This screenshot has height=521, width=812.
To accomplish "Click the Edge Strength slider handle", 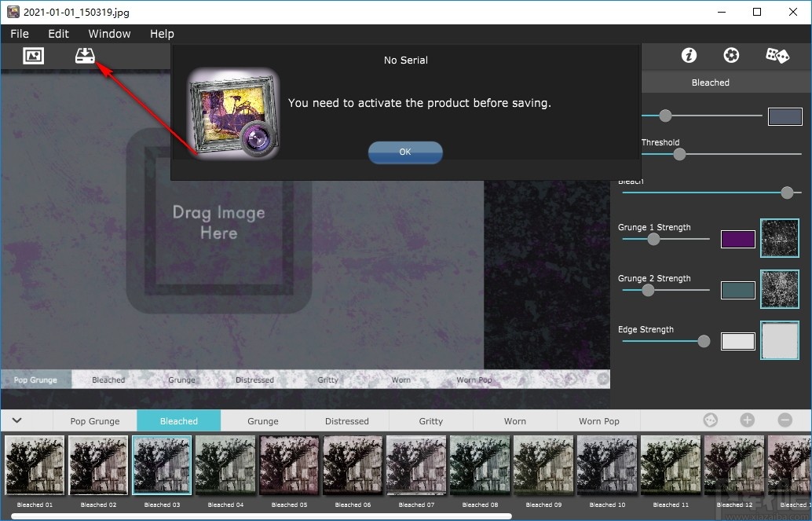I will [x=704, y=341].
